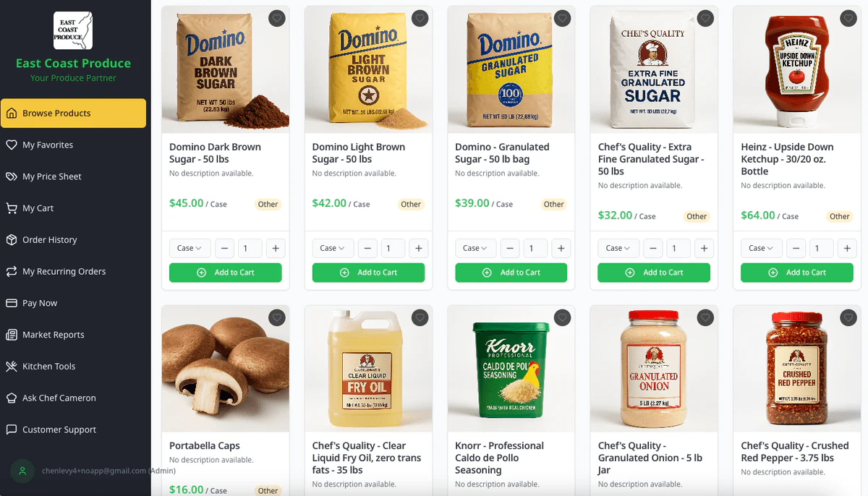868x496 pixels.
Task: Click the My Price Sheet tag icon
Action: click(11, 176)
